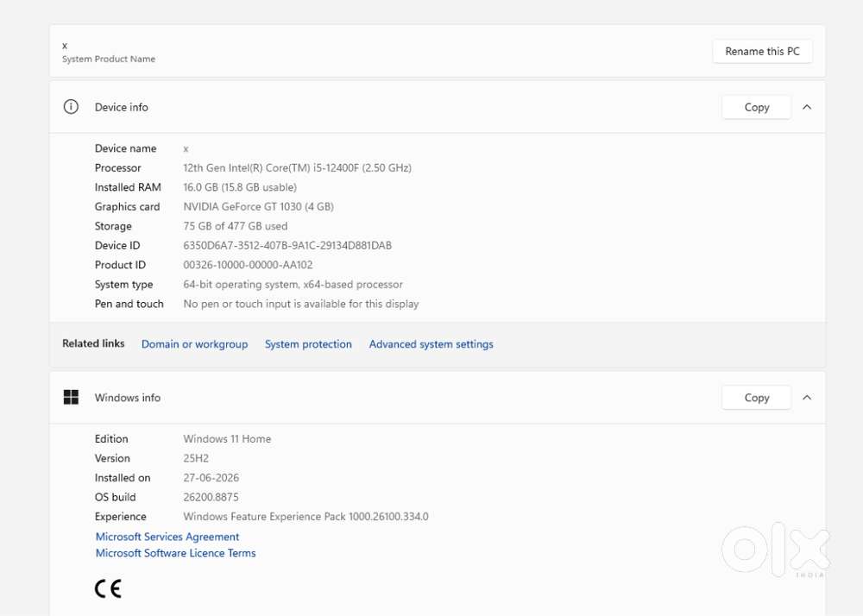Click the System Product Name subtitle
This screenshot has height=616, width=863.
tap(109, 59)
